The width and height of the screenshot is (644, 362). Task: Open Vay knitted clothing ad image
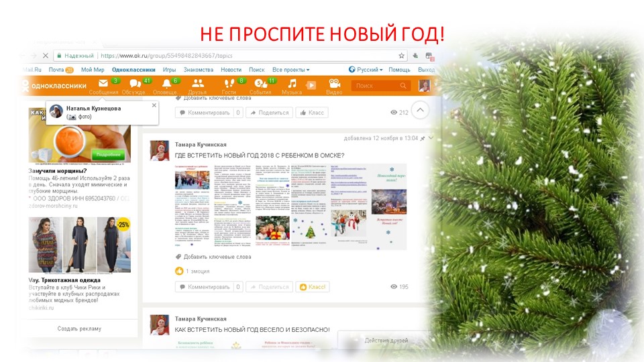(x=80, y=245)
